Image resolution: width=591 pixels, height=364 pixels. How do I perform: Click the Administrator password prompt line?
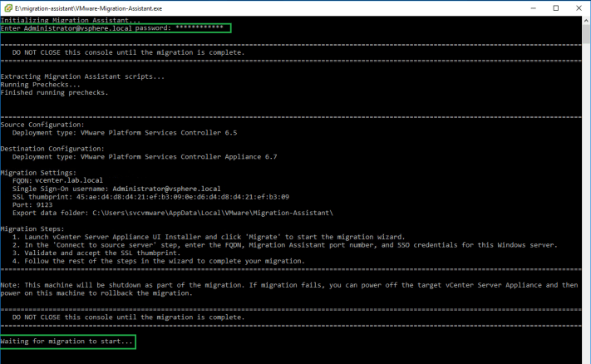tap(112, 27)
